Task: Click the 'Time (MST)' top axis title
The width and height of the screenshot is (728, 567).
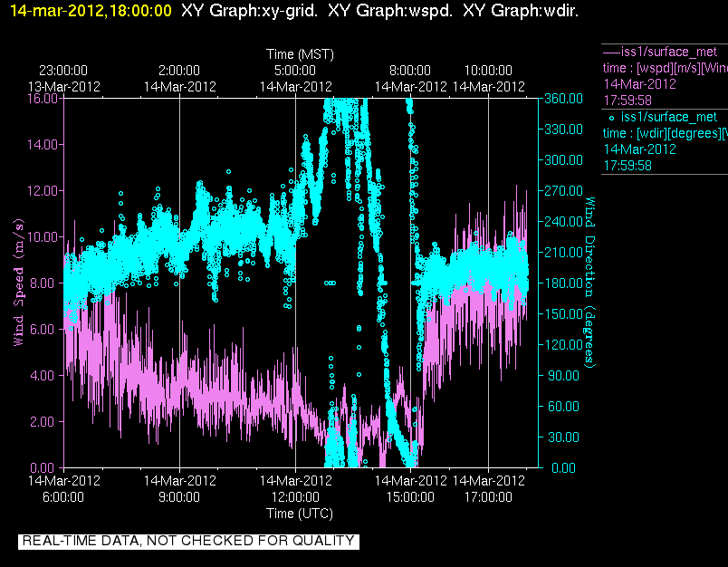Action: (x=300, y=54)
